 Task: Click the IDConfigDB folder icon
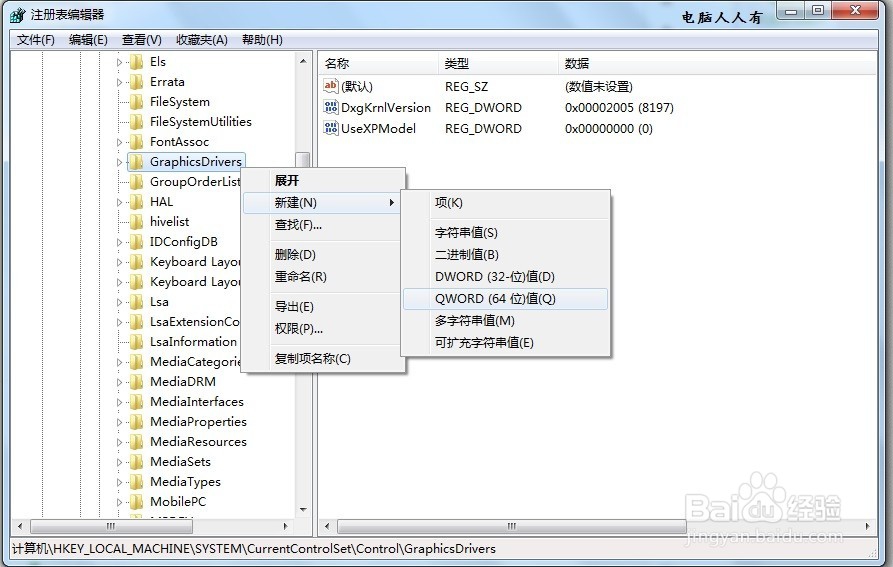pyautogui.click(x=136, y=242)
